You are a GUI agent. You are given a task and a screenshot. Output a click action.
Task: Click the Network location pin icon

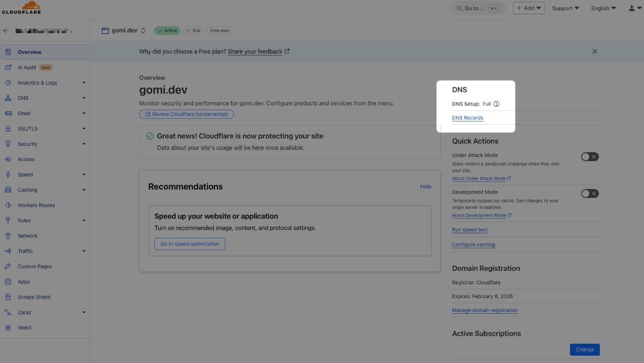click(8, 236)
